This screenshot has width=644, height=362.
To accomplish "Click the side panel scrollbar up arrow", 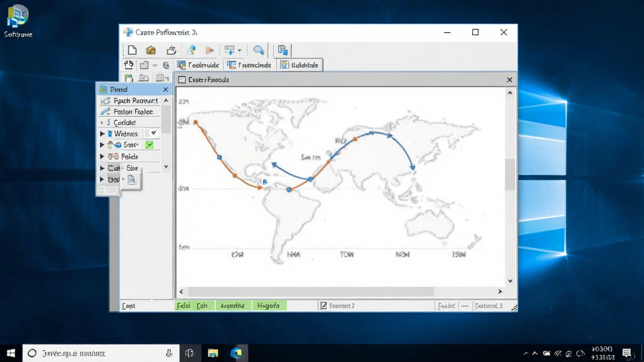I will (x=166, y=101).
